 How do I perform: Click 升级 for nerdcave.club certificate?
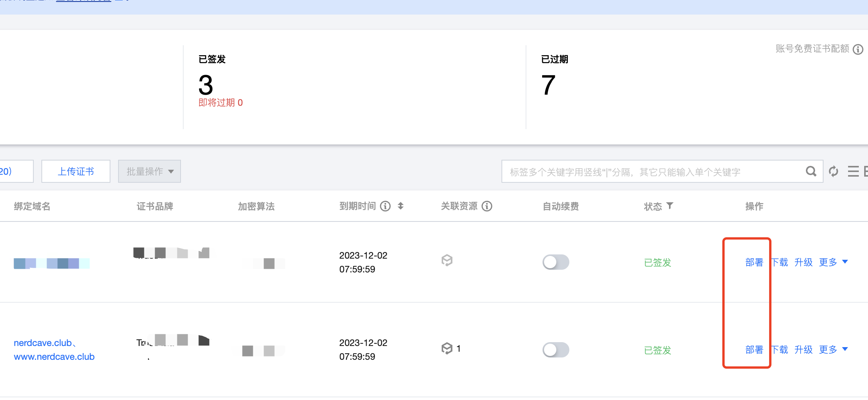804,349
